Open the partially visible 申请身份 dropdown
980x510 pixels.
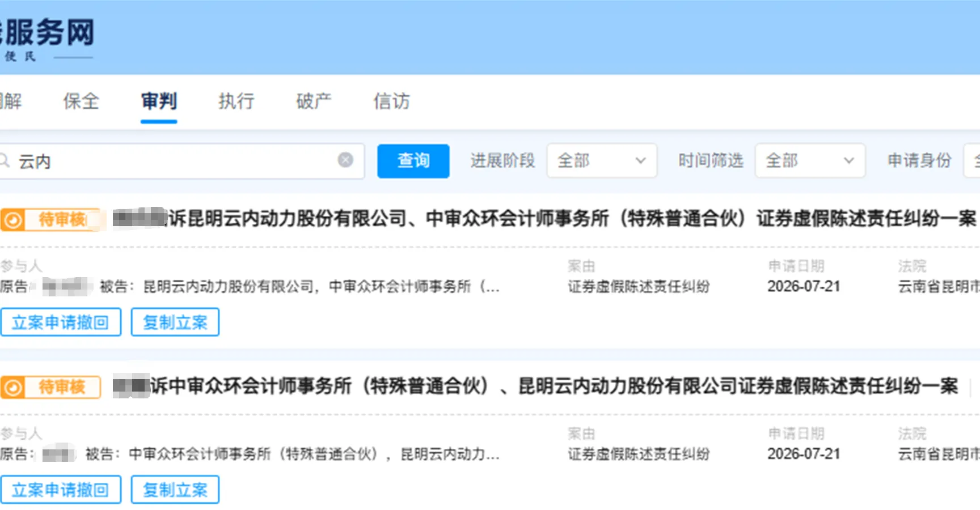(972, 161)
